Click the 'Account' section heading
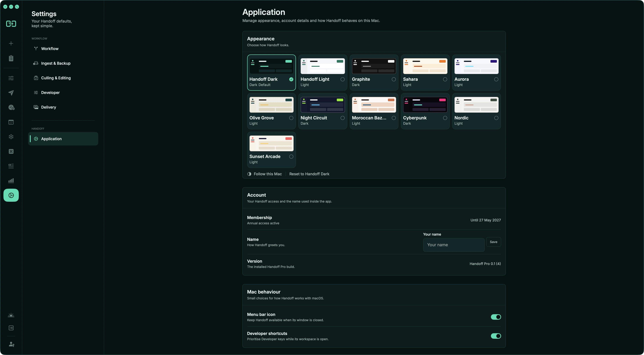Screen dimensions: 644x355 [x=256, y=195]
